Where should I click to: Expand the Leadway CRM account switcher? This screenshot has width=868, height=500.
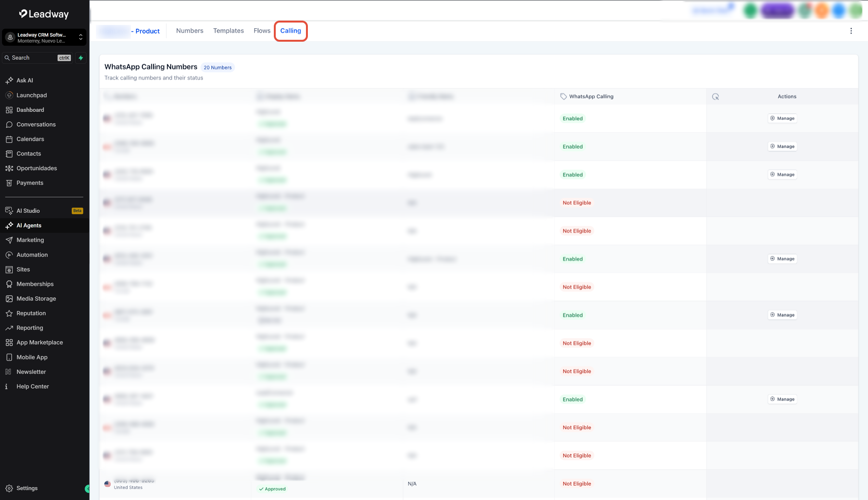(x=44, y=37)
